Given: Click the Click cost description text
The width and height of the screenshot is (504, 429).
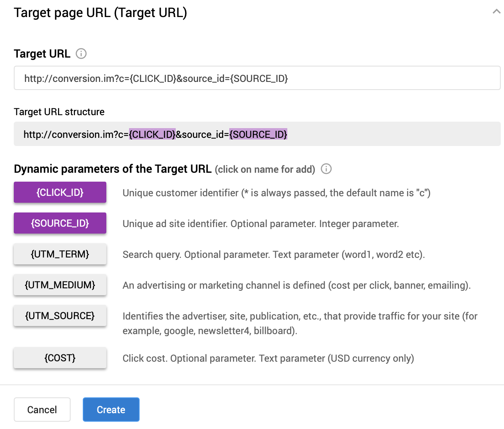Looking at the screenshot, I should click(x=268, y=358).
